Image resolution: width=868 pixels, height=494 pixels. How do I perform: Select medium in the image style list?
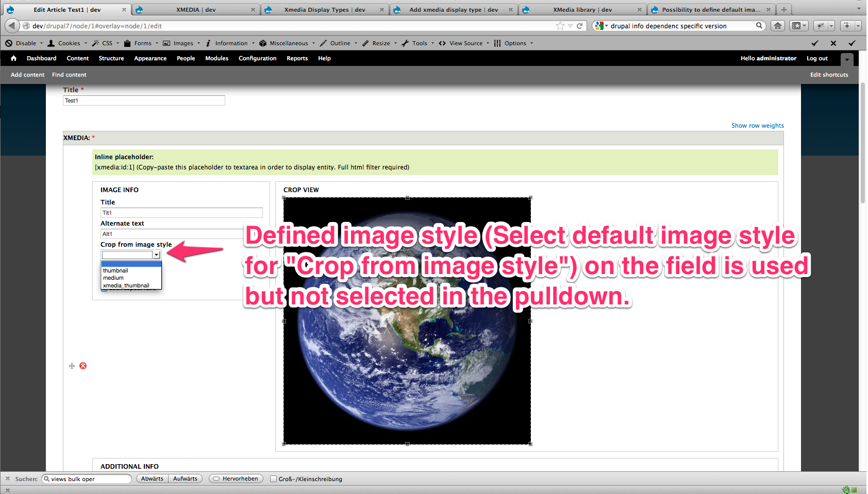[x=113, y=278]
